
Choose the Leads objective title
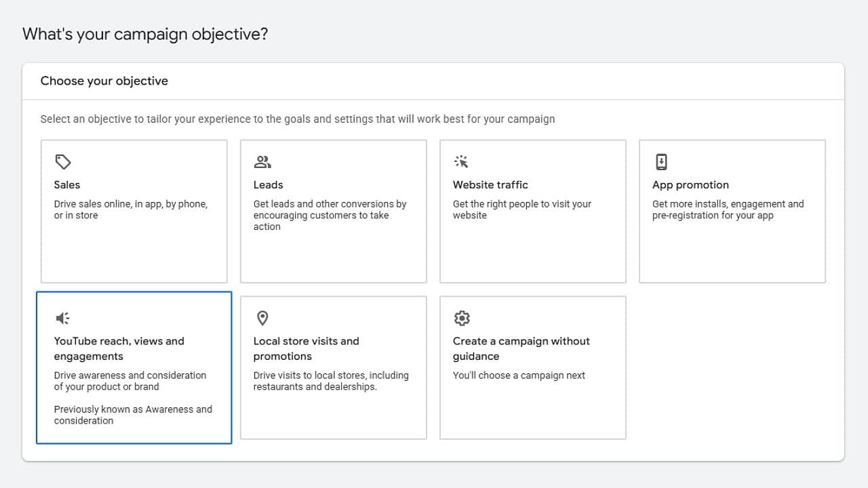click(269, 185)
